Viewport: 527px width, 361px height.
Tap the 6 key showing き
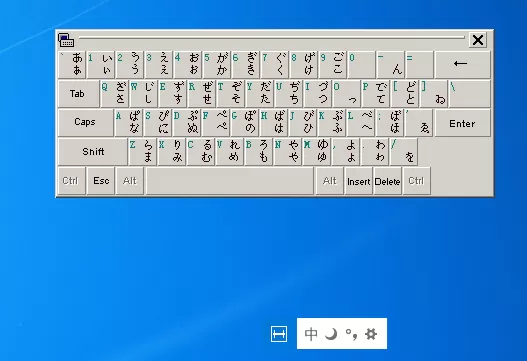tap(245, 65)
